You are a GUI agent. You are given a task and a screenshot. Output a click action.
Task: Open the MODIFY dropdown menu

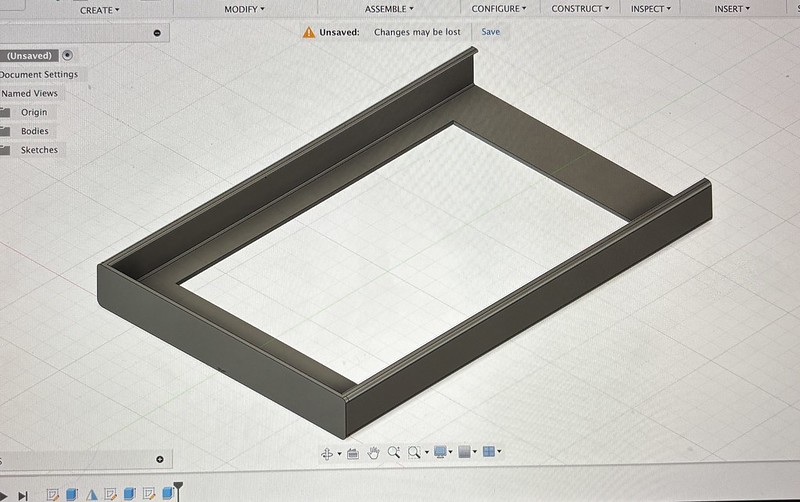244,9
